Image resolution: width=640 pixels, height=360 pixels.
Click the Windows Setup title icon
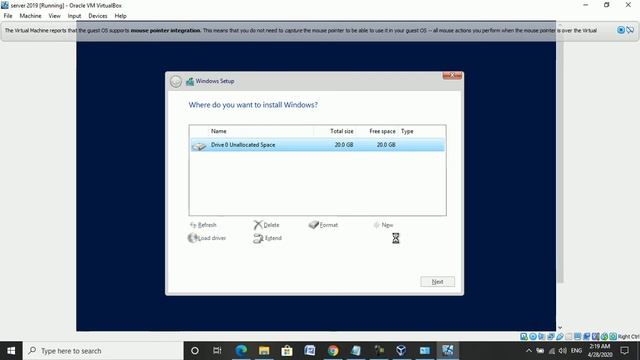[x=190, y=81]
